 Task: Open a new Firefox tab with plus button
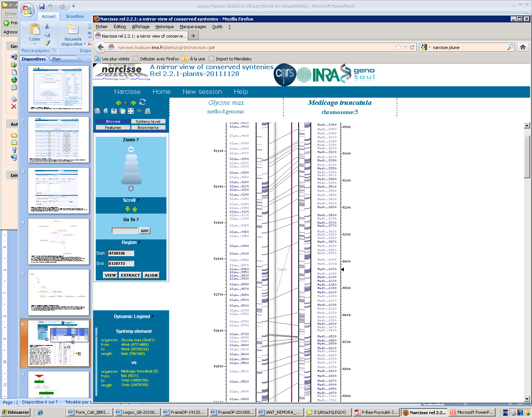tap(193, 36)
